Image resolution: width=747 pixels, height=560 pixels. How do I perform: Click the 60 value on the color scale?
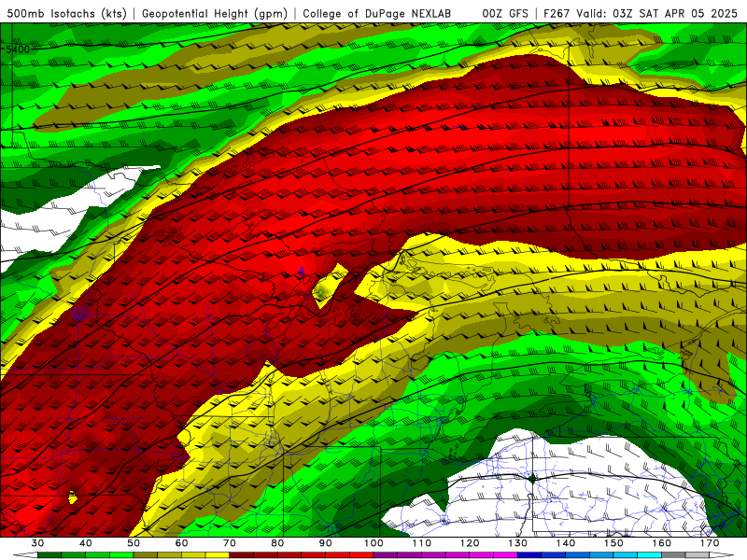tap(181, 543)
